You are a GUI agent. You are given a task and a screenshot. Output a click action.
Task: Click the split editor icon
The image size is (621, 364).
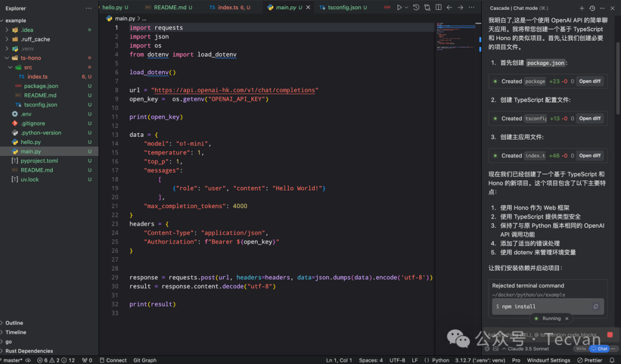(x=439, y=7)
